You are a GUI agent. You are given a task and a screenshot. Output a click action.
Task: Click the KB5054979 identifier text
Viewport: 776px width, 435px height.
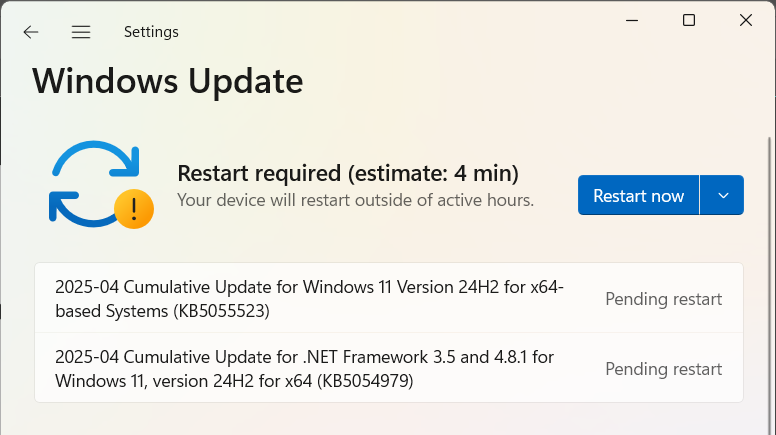[365, 381]
